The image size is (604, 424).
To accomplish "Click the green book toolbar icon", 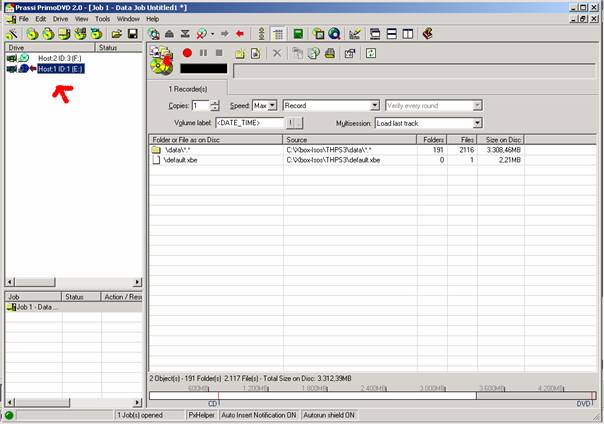I will [298, 33].
